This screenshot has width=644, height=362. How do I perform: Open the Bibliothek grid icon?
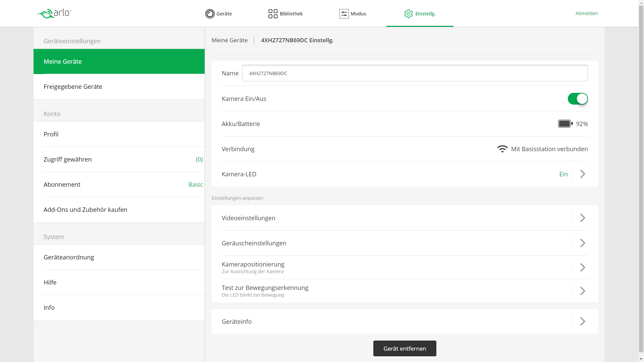click(273, 14)
